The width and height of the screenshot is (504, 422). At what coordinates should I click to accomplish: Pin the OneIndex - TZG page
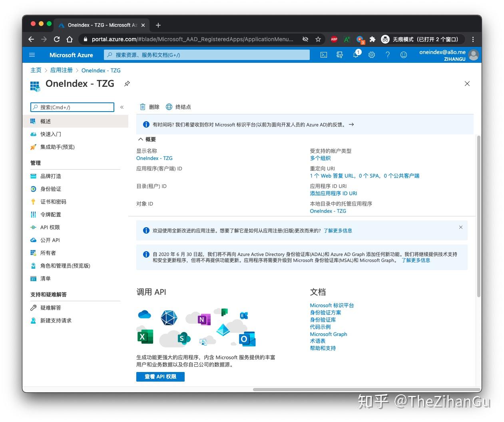coord(127,84)
